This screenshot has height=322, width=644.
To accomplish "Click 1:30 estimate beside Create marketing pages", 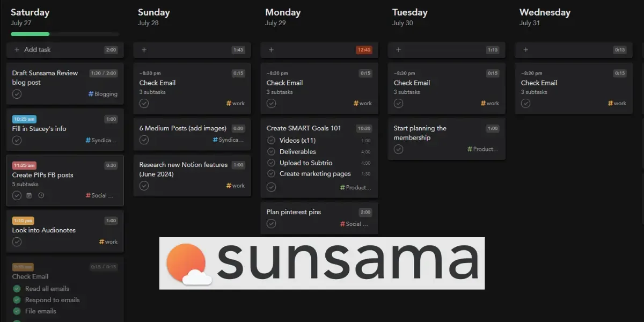I will point(365,174).
